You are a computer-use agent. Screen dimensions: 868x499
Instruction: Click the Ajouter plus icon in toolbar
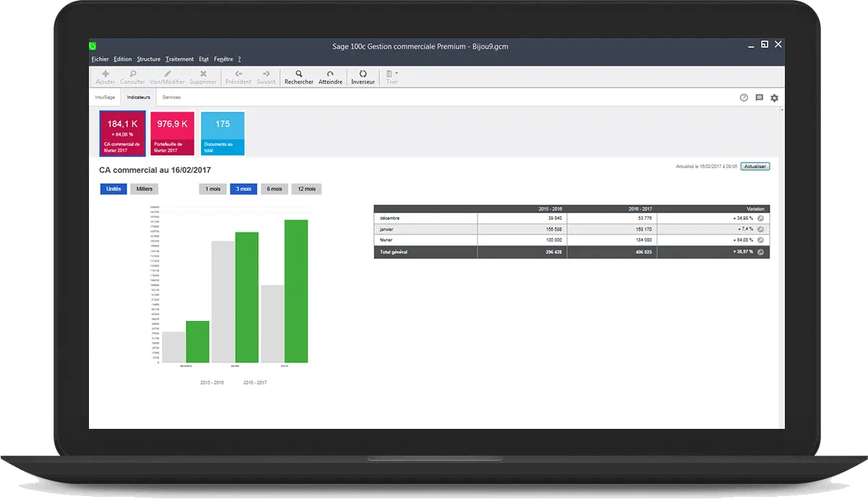pos(105,74)
